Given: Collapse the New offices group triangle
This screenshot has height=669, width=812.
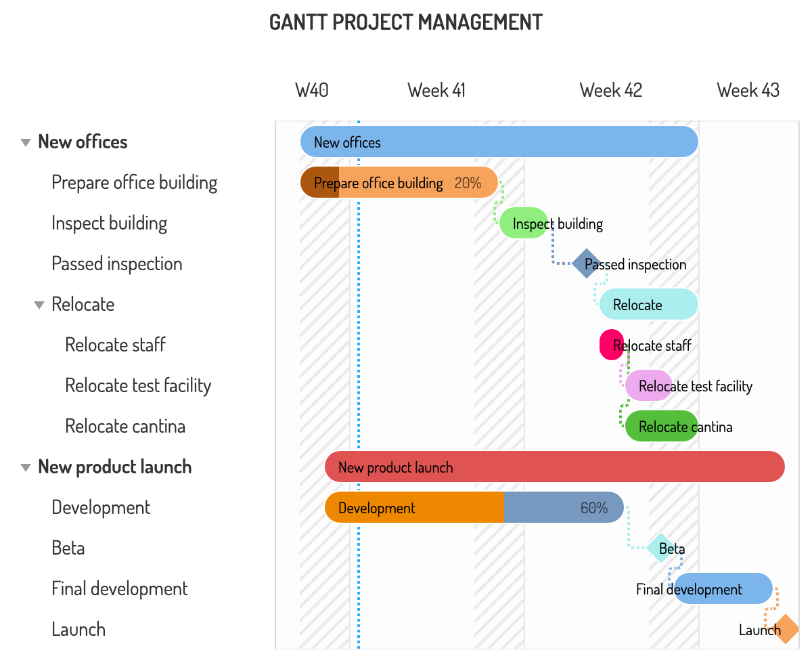Looking at the screenshot, I should [26, 142].
